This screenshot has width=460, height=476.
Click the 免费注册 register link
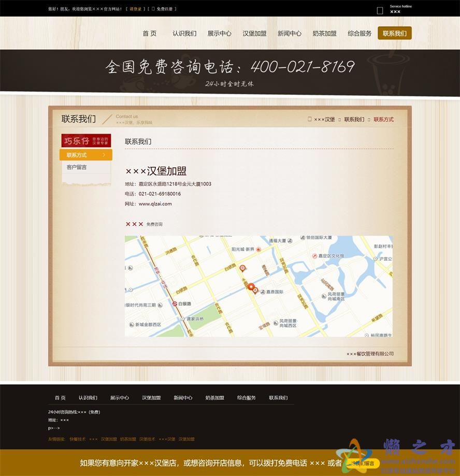pyautogui.click(x=164, y=9)
